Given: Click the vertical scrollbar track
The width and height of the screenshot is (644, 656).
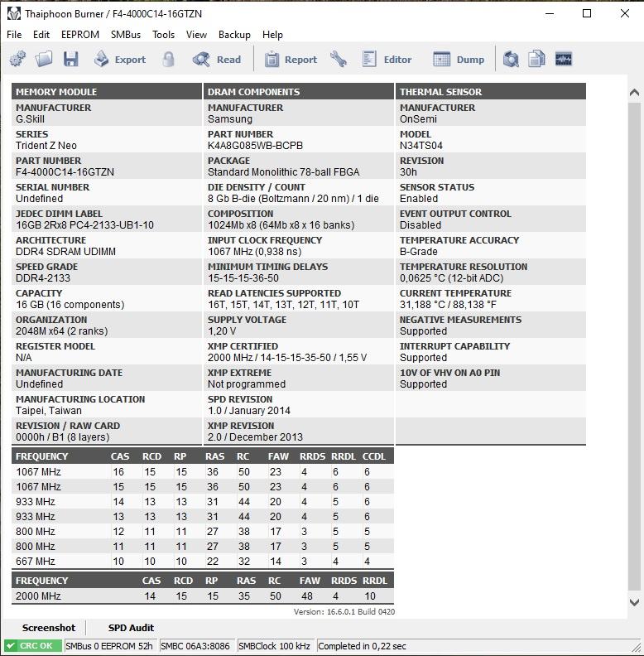Looking at the screenshot, I should click(634, 347).
